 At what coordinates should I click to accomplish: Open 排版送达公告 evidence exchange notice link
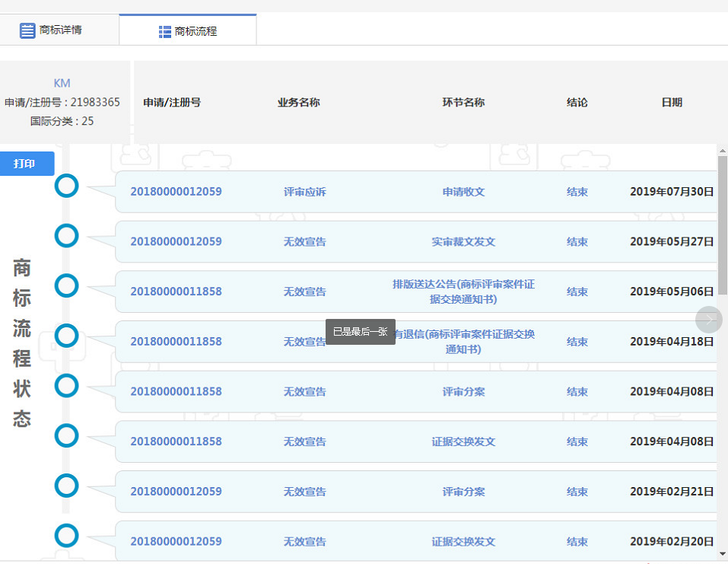click(x=463, y=292)
